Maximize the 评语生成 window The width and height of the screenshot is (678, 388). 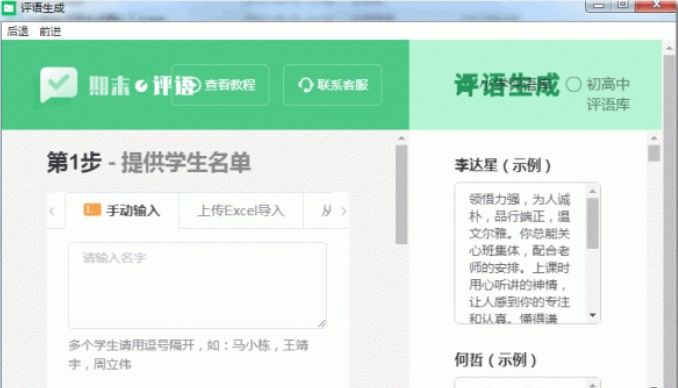point(623,5)
